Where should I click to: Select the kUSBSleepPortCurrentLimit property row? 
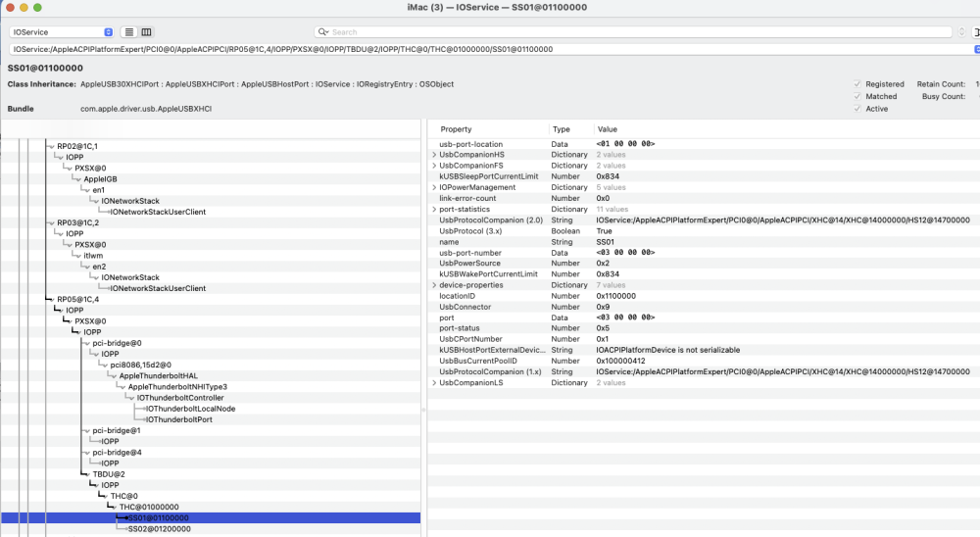[x=704, y=176]
